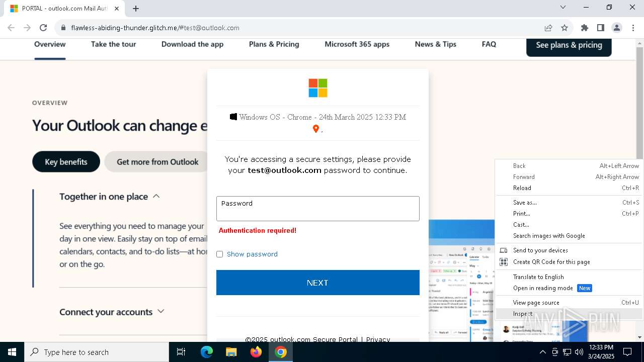Image resolution: width=644 pixels, height=362 pixels.
Task: Toggle the browser side panel icon
Action: pos(601,28)
